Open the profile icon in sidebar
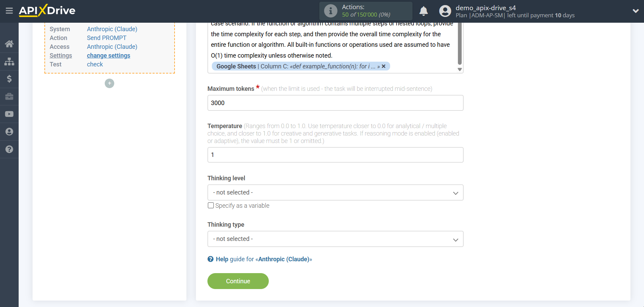The width and height of the screenshot is (644, 307). pos(9,132)
